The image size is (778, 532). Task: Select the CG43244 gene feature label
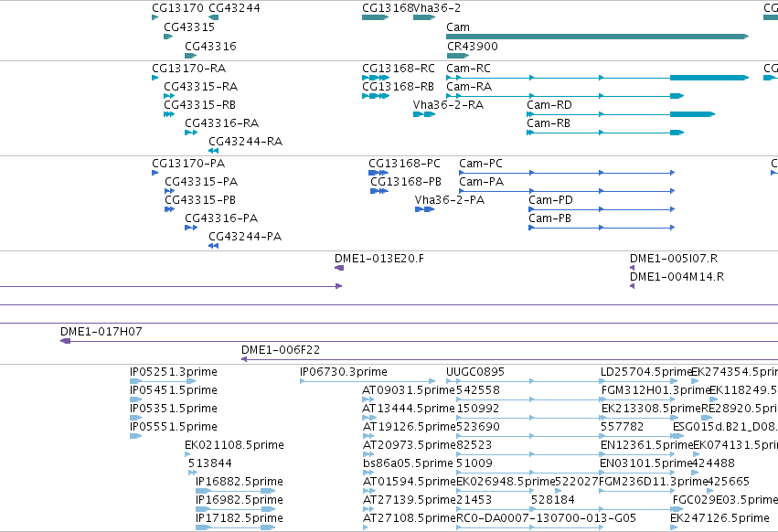234,8
